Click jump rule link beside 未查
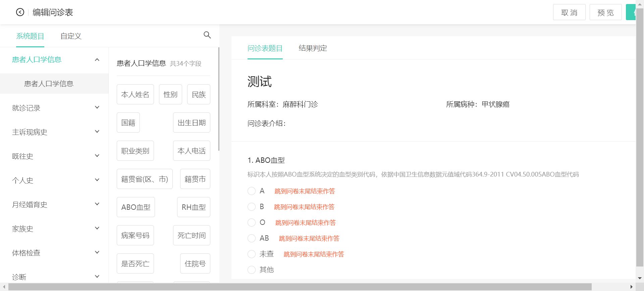 coord(314,254)
